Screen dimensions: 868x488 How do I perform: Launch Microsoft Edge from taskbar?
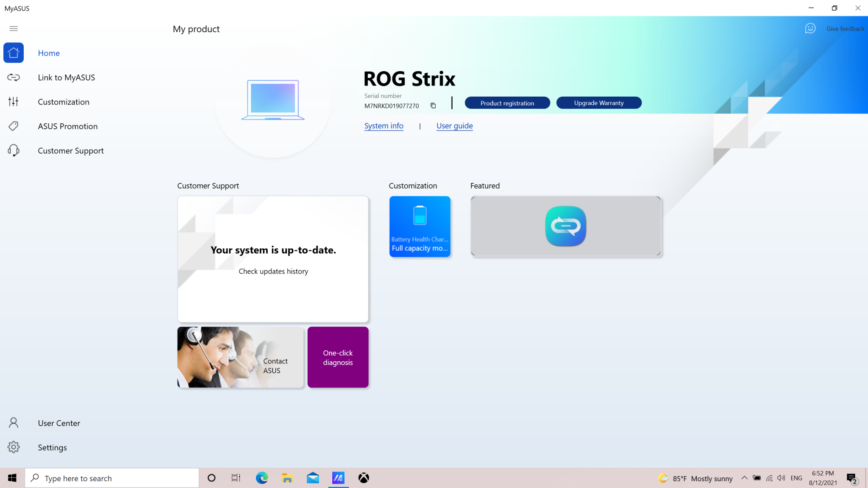pos(262,478)
